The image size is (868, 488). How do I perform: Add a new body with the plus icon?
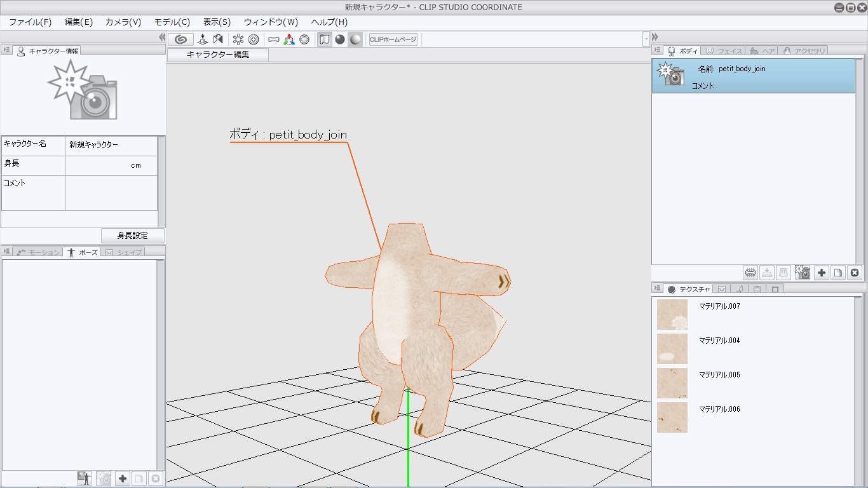coord(822,273)
